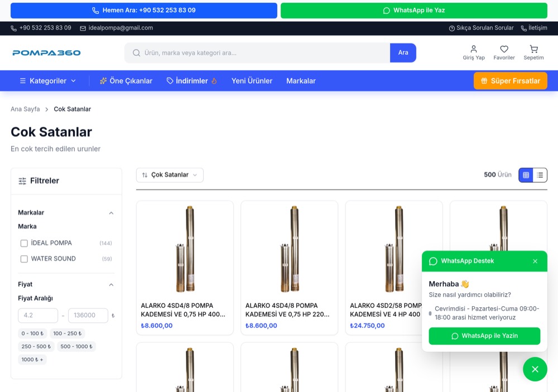Open Yeni Ürünler menu item
Image resolution: width=558 pixels, height=392 pixels.
point(252,81)
